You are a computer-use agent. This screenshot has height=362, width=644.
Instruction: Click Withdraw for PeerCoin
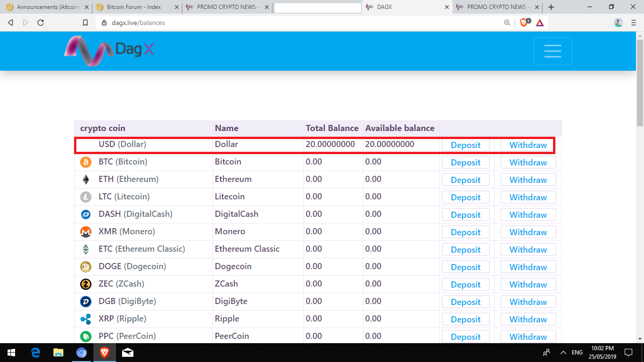click(528, 337)
